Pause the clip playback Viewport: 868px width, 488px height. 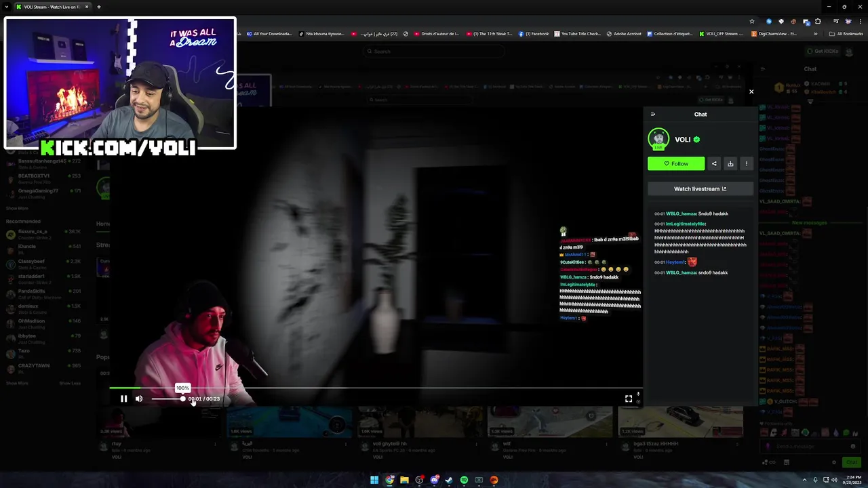[123, 399]
